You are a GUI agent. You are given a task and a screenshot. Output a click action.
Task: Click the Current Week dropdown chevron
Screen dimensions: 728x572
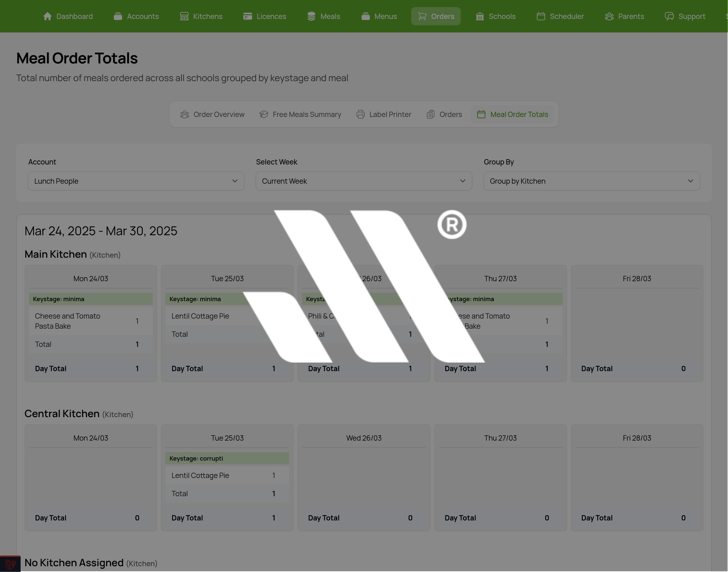463,181
